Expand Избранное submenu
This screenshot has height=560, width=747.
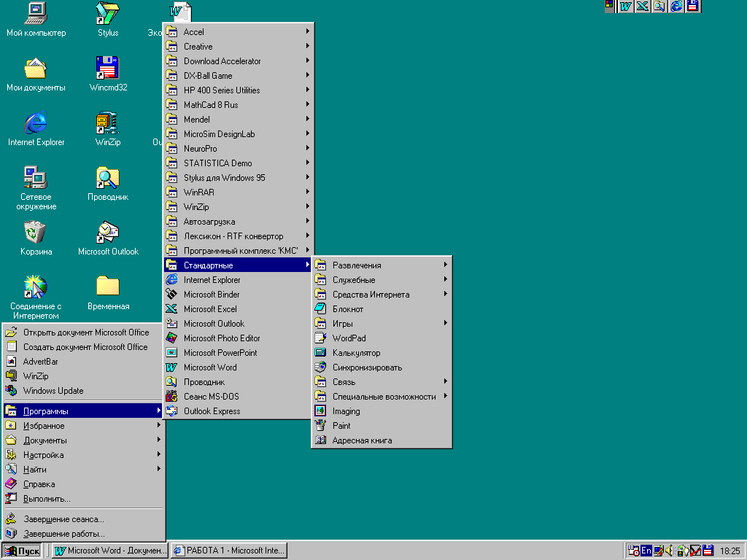tap(83, 426)
